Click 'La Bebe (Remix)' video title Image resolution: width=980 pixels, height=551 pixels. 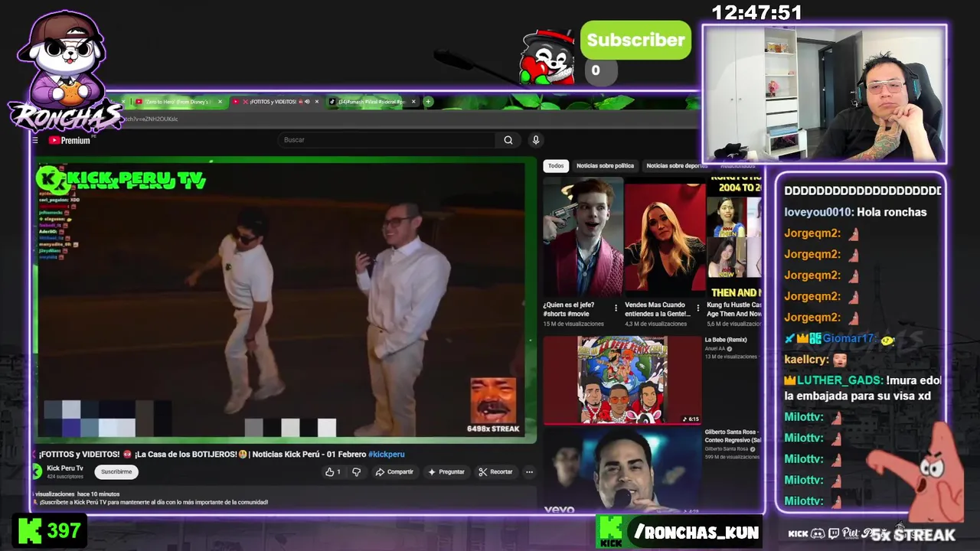(x=725, y=340)
